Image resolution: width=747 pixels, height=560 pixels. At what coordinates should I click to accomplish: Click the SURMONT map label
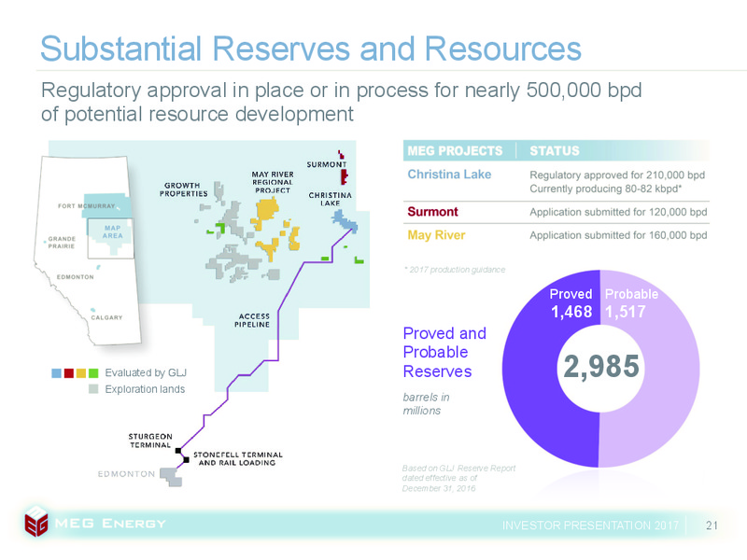[x=326, y=165]
